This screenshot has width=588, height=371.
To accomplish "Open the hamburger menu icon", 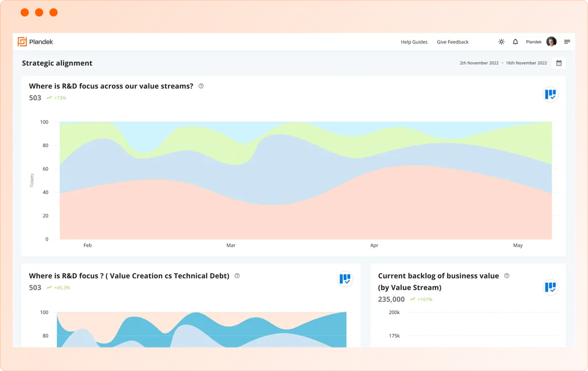I will (x=567, y=42).
